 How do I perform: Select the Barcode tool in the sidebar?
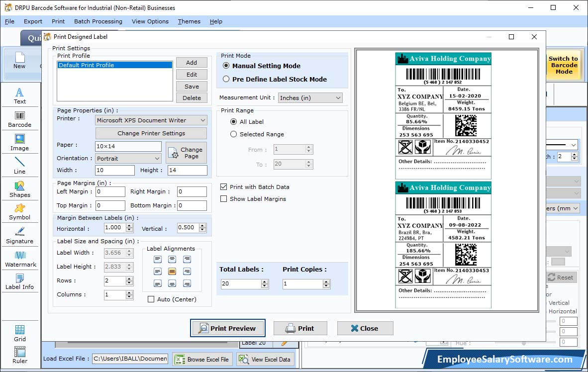[x=20, y=119]
